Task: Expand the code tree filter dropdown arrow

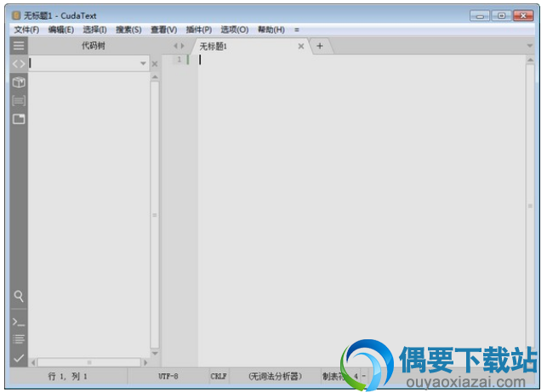Action: pyautogui.click(x=143, y=64)
